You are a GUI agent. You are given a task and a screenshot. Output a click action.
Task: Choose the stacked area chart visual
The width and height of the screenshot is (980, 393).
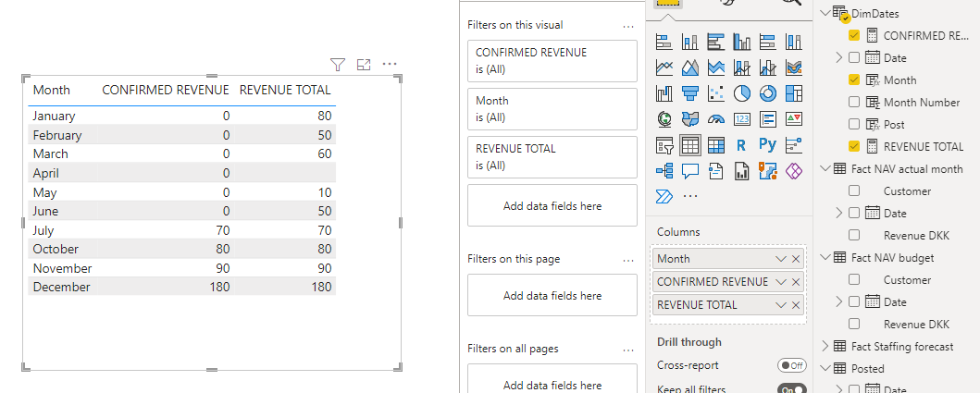[715, 67]
